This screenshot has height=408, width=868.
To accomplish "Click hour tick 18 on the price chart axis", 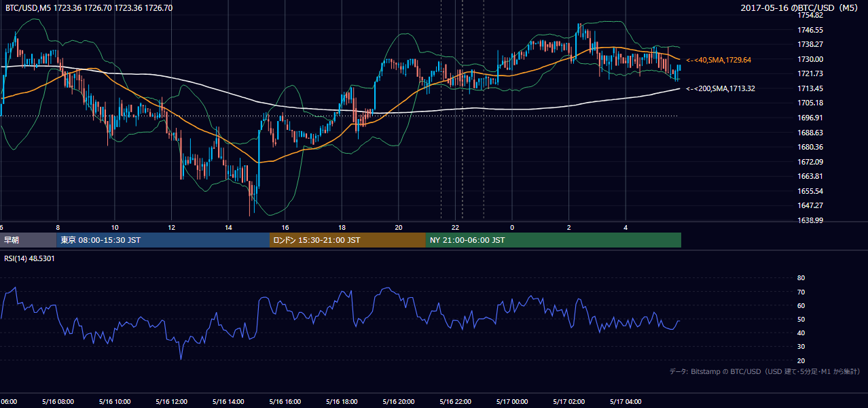I will point(342,228).
